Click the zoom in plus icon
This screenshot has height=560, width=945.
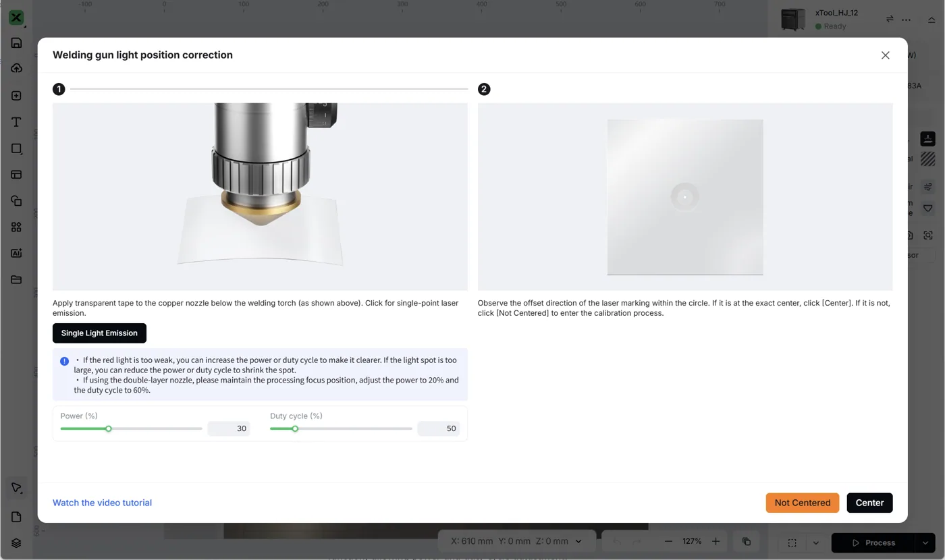click(x=716, y=541)
